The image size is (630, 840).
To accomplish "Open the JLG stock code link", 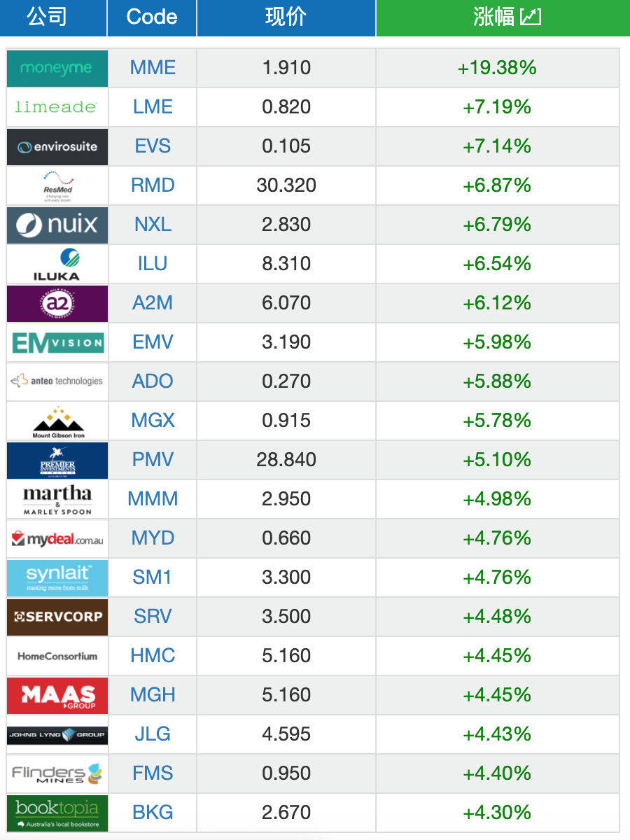I will (153, 734).
